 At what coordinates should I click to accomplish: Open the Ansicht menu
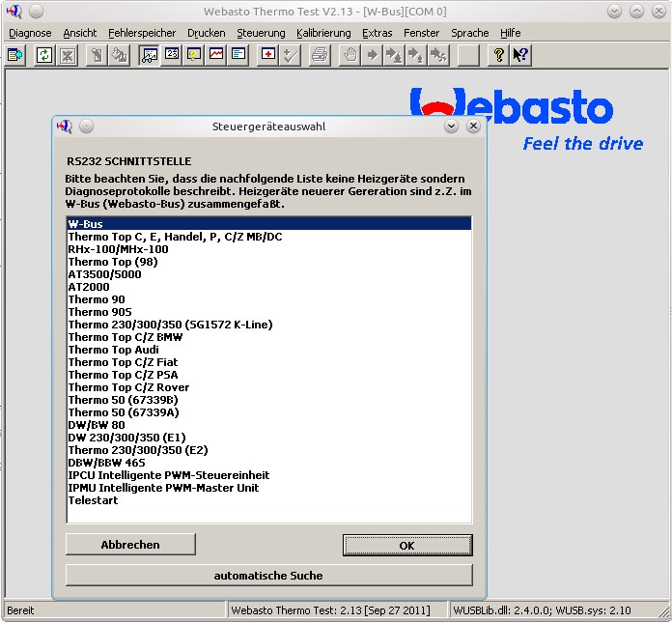[80, 33]
